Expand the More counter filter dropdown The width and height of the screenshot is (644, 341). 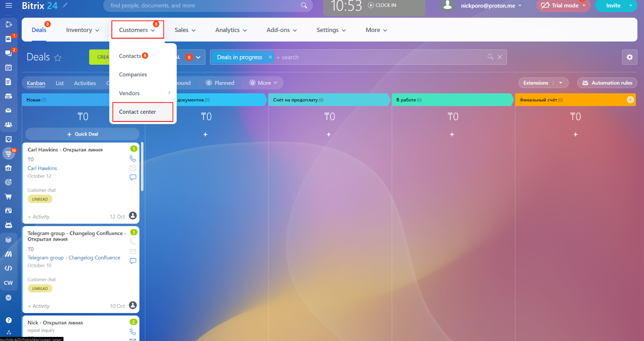point(264,83)
